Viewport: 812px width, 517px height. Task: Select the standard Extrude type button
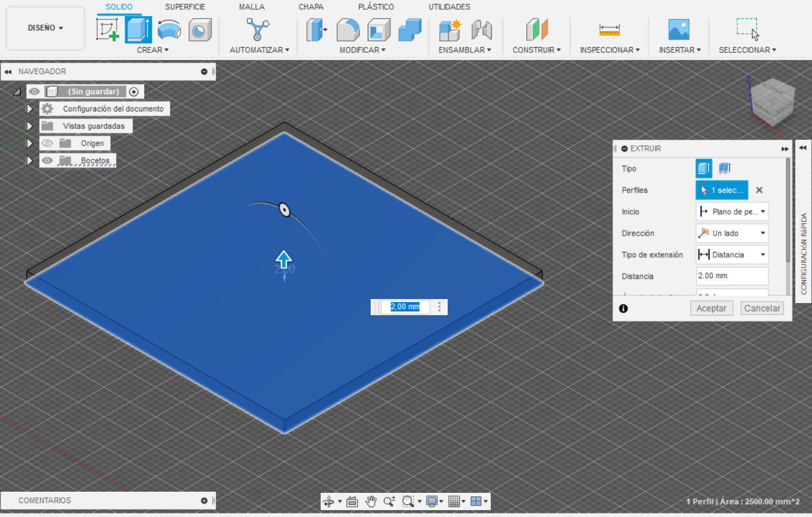tap(704, 168)
